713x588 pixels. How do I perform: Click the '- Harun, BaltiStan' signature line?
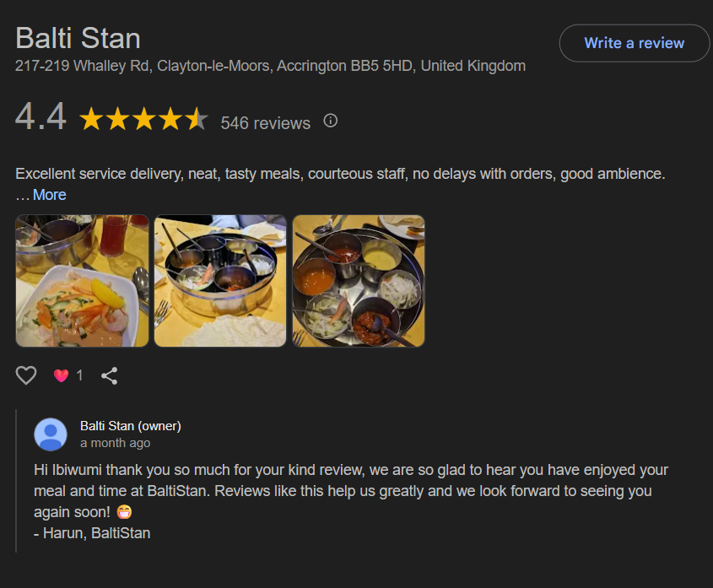(92, 532)
